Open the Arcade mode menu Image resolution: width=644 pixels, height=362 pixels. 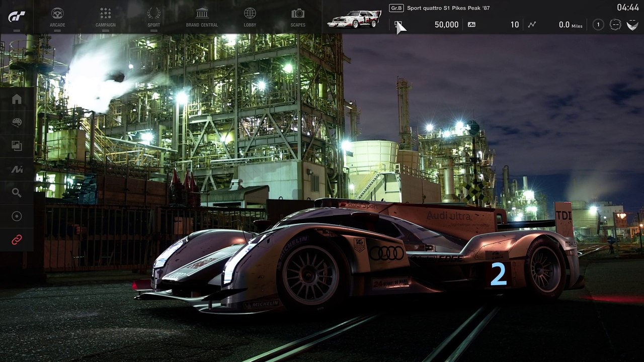pyautogui.click(x=57, y=17)
